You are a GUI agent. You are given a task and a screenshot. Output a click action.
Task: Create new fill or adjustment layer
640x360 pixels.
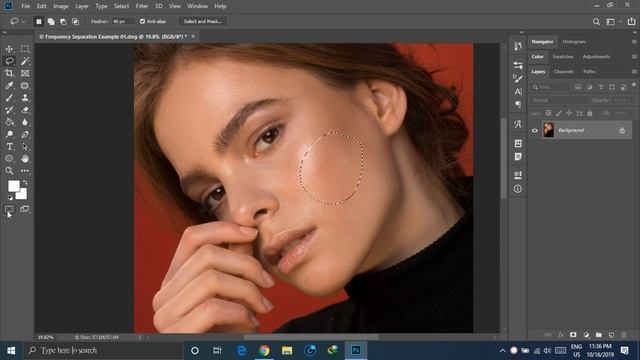click(x=586, y=335)
